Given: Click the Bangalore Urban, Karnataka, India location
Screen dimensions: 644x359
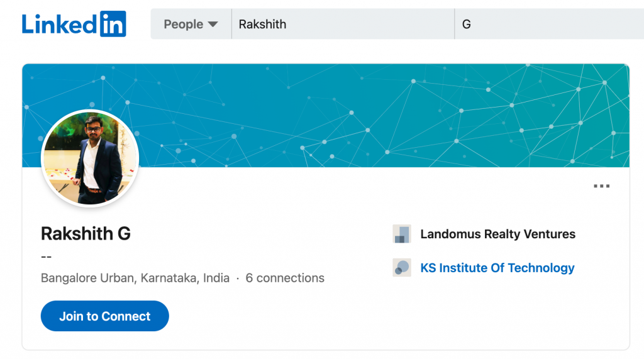Looking at the screenshot, I should (x=135, y=278).
